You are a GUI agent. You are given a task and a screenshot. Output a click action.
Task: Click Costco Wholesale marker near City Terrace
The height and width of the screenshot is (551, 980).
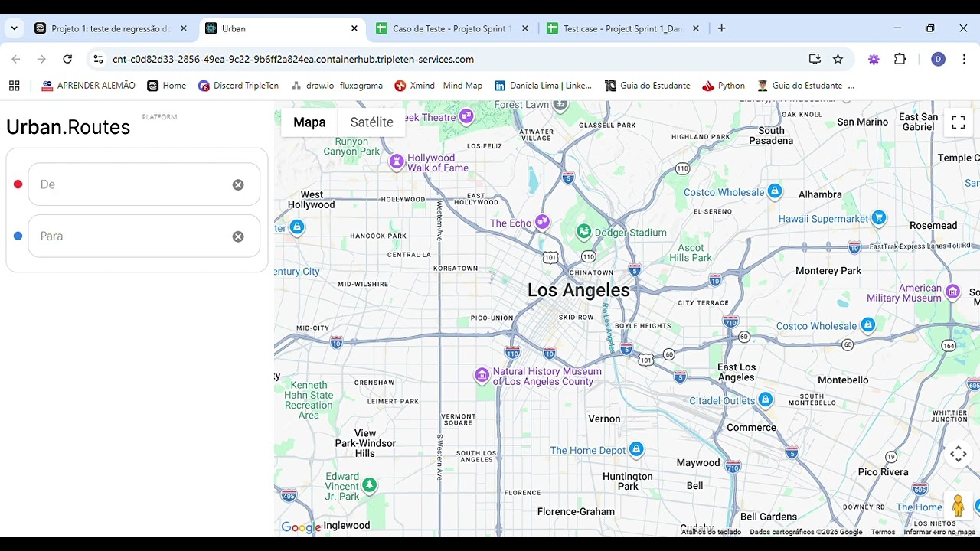tap(867, 325)
